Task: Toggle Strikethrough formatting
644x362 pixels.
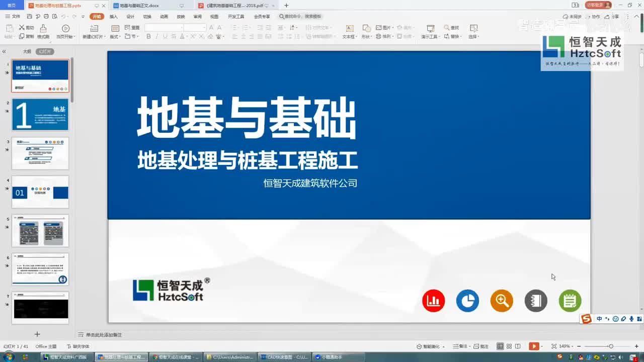Action: pos(174,36)
